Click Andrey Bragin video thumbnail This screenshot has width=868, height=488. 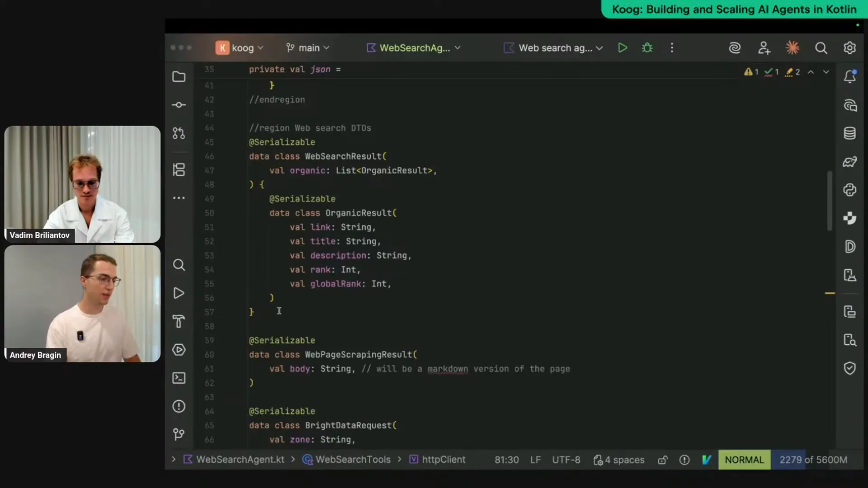point(82,304)
